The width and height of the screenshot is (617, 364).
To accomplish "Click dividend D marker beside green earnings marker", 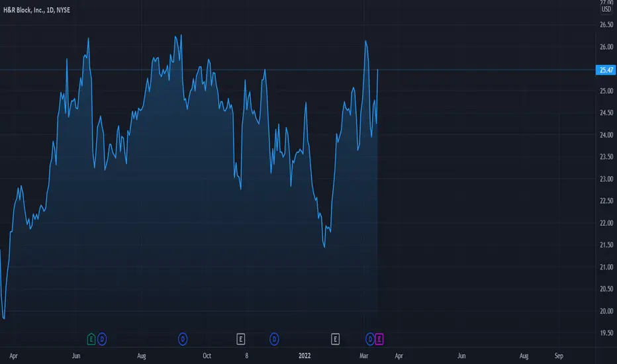I will point(102,339).
